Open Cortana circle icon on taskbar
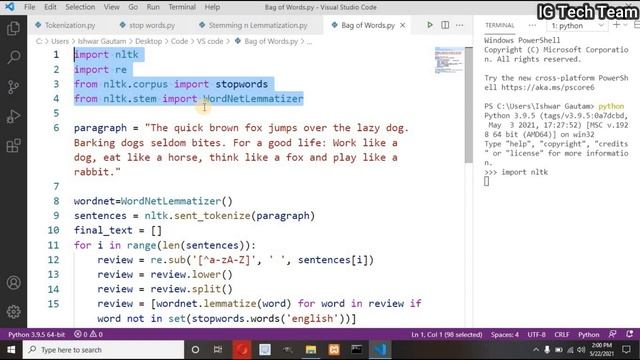 (196, 350)
